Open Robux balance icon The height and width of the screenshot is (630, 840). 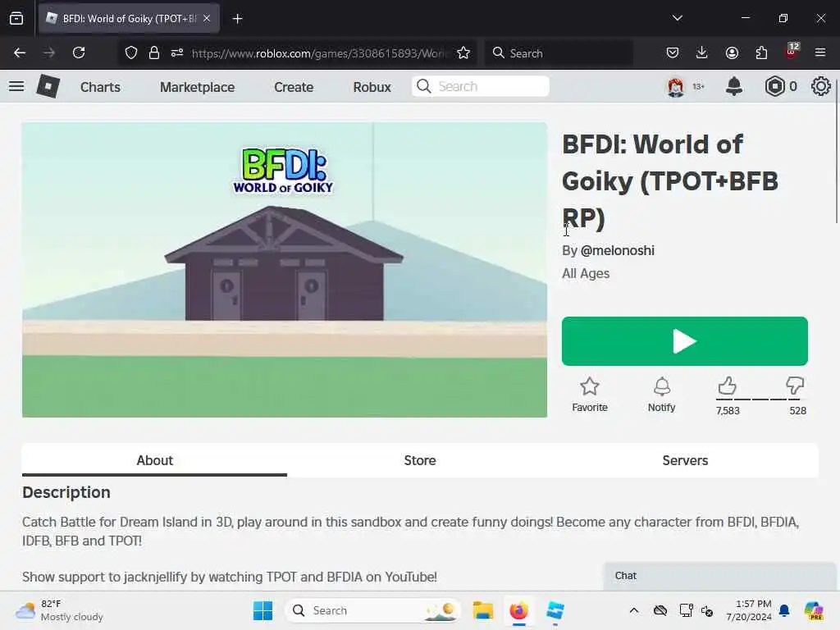tap(774, 86)
